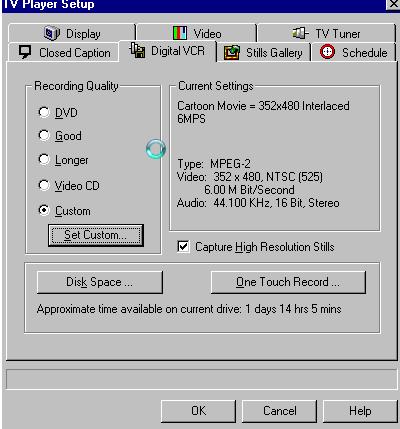Open the Disk Space dialog
Image resolution: width=400 pixels, height=429 pixels.
coord(100,282)
